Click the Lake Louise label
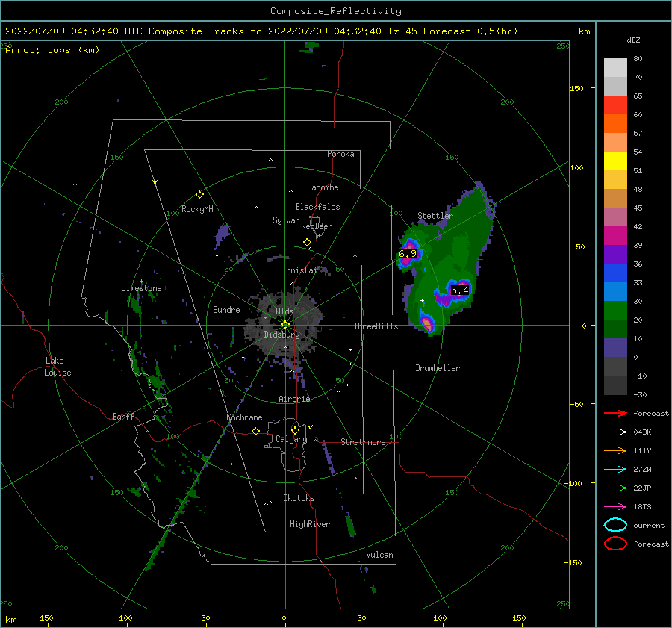Screen dimensions: 672x628 57,367
